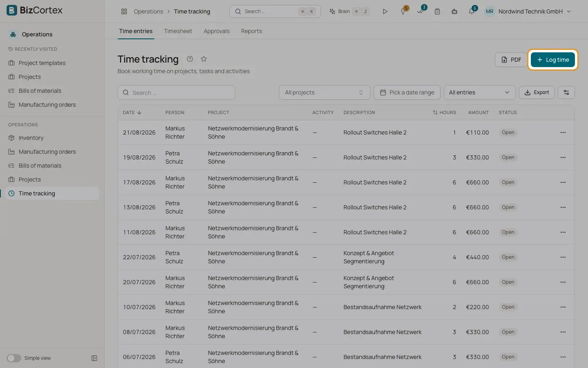
Task: Select the Time entries tab
Action: [136, 31]
